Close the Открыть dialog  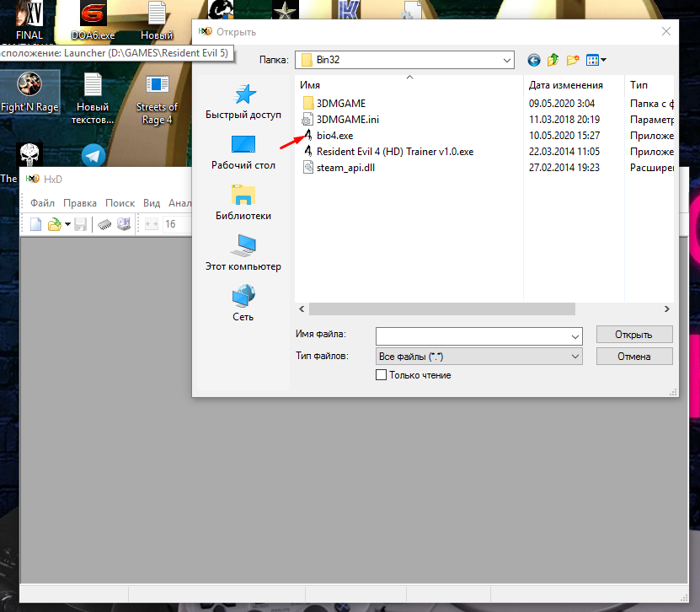coord(666,31)
